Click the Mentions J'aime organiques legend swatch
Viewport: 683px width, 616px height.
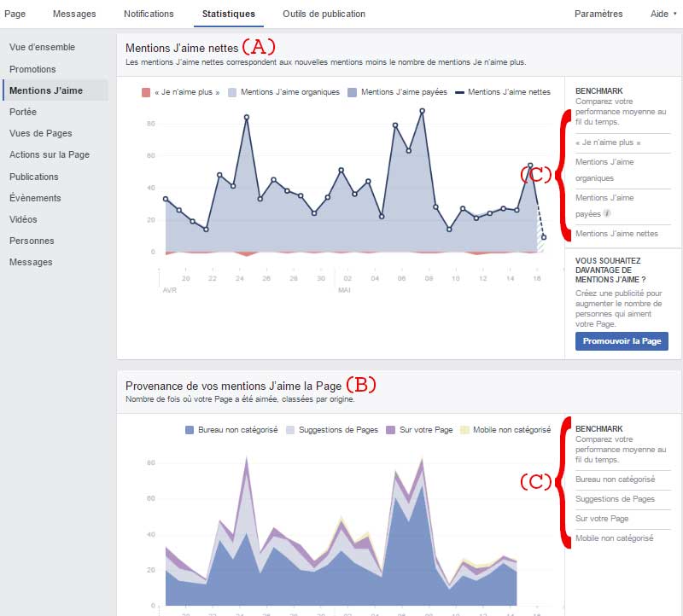(232, 92)
